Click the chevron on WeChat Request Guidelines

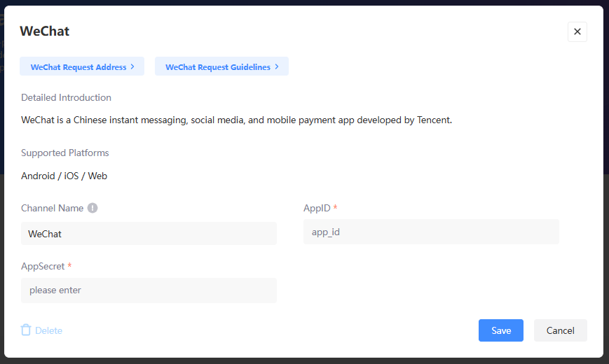[277, 67]
